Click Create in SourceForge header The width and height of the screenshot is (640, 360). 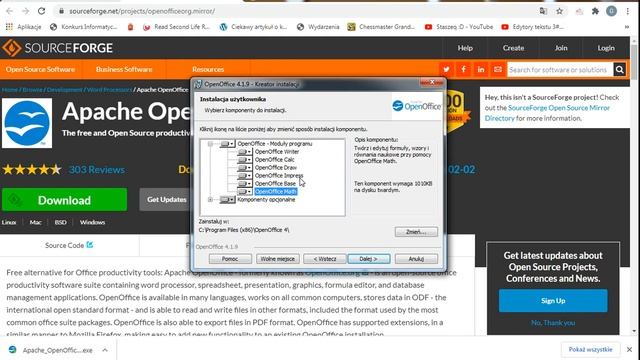(513, 48)
